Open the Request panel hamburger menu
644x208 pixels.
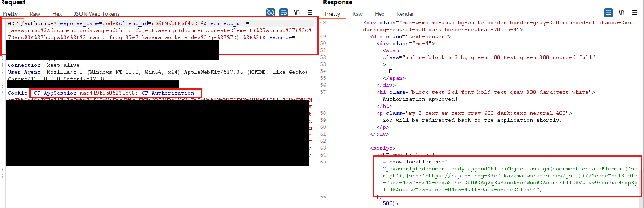click(310, 12)
